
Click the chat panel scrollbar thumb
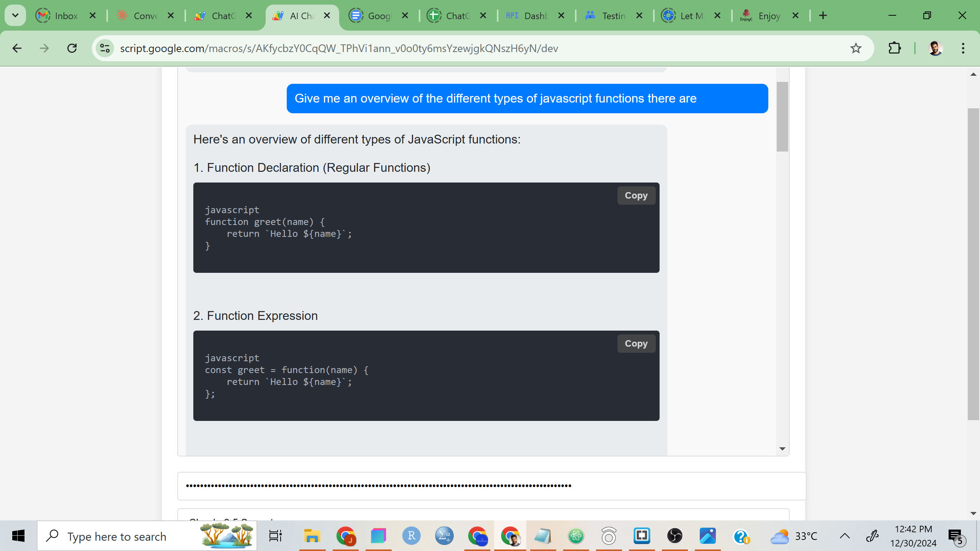(782, 117)
